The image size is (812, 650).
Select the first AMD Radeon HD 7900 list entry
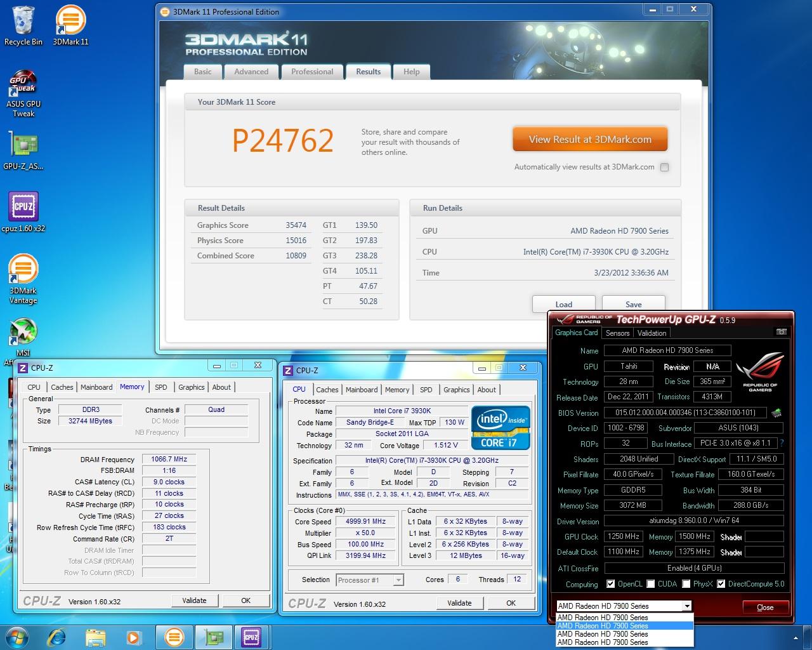pyautogui.click(x=624, y=617)
